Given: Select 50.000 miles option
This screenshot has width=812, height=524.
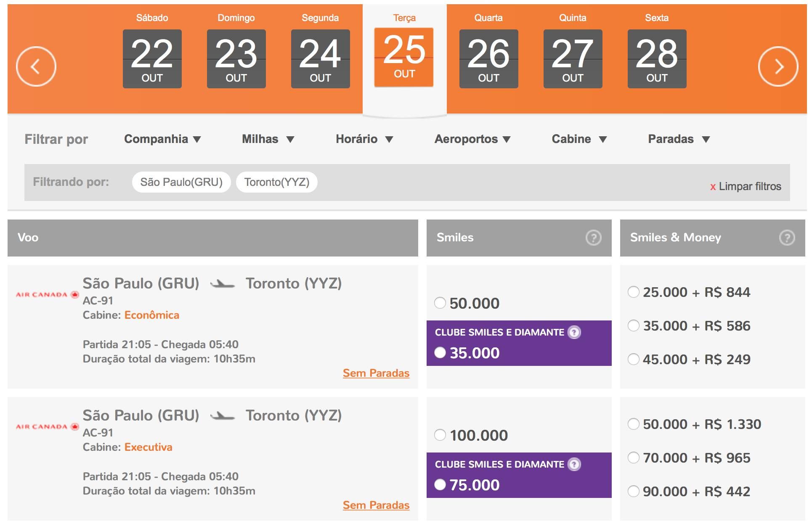Looking at the screenshot, I should tap(440, 303).
